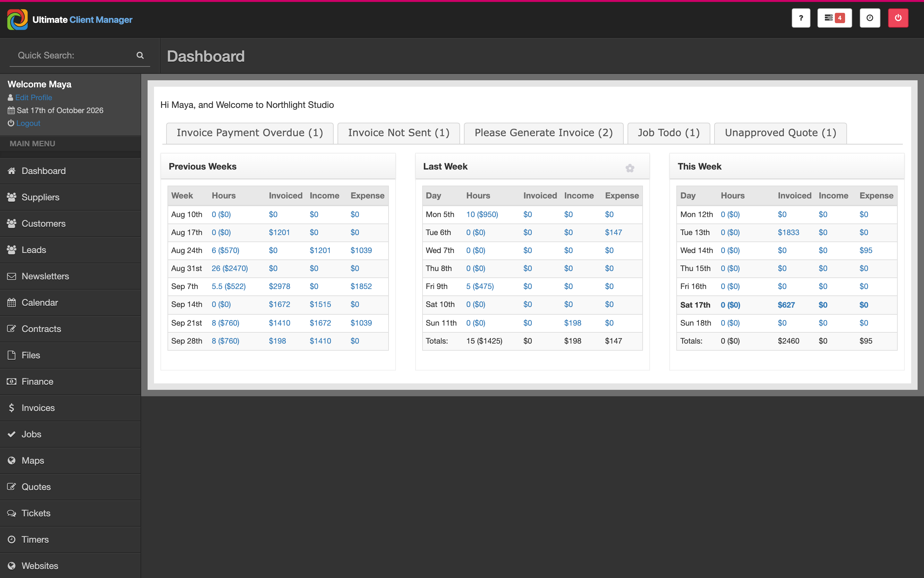
Task: Click the Maps globe icon
Action: tap(12, 460)
